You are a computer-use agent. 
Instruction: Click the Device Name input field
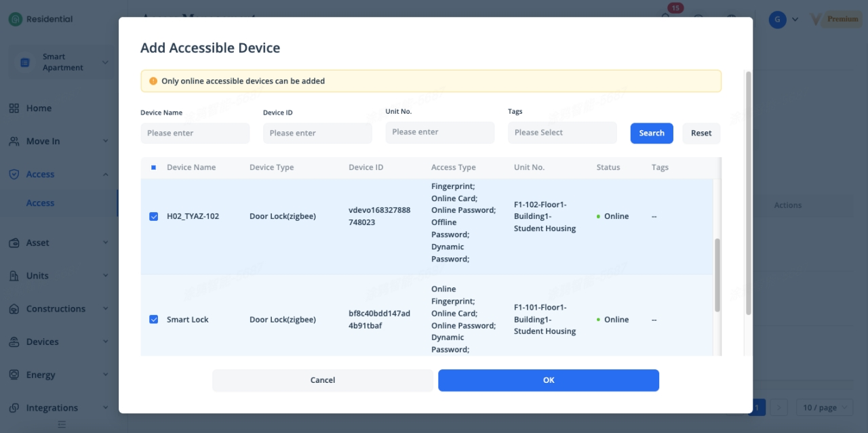[195, 133]
